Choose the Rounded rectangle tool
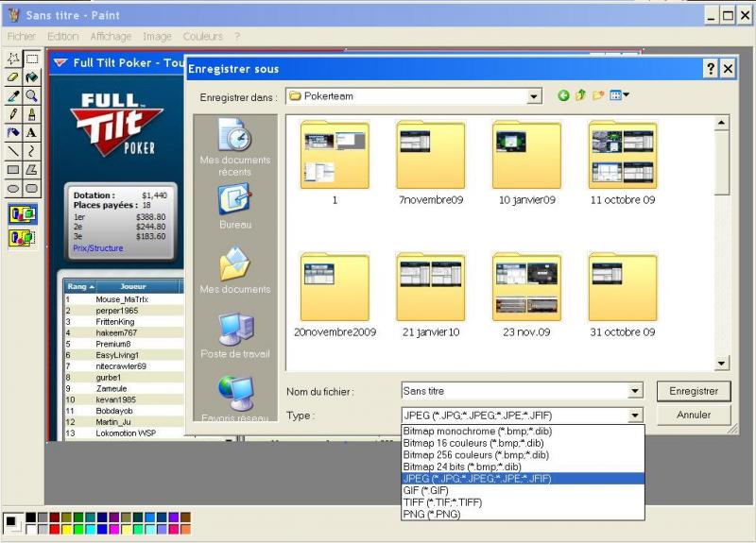 [32, 188]
